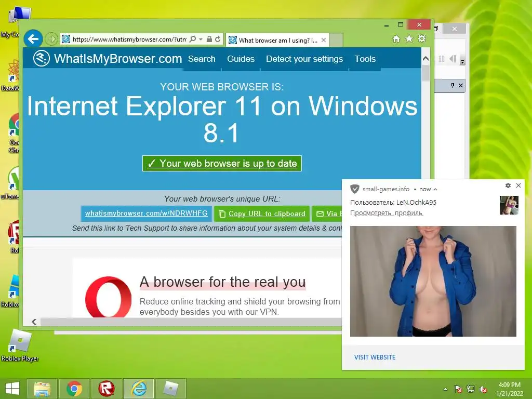Viewport: 532px width, 399px height.
Task: Click the Action Center flag tray icon
Action: (458, 389)
